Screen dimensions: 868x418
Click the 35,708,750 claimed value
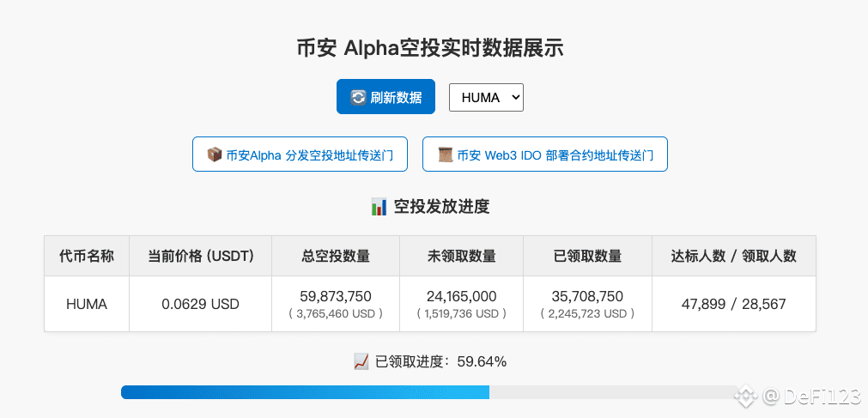[587, 296]
